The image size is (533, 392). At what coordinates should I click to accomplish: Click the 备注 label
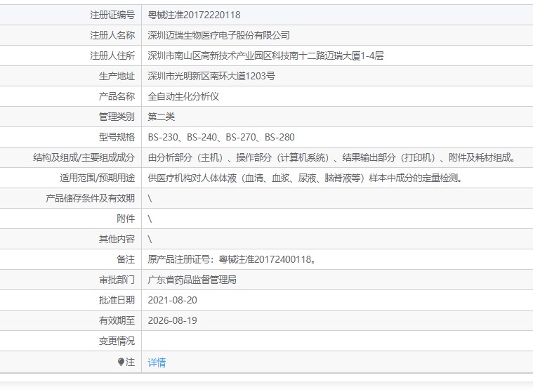[x=126, y=260]
